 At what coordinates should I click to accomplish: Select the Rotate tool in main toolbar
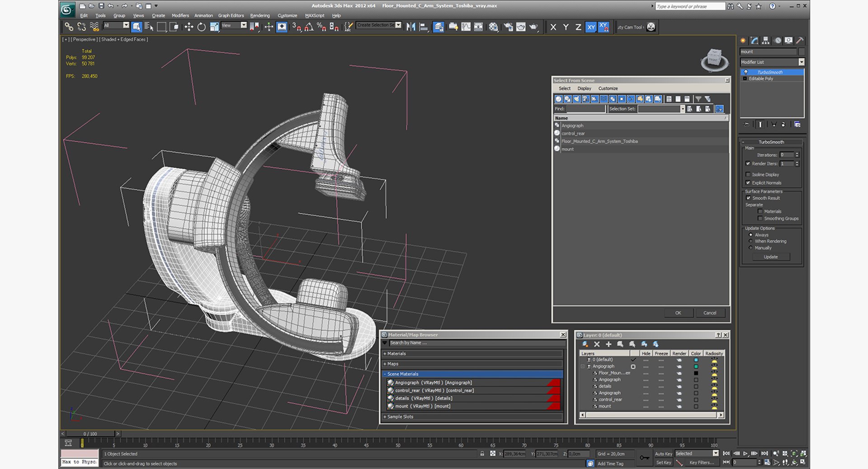tap(201, 27)
